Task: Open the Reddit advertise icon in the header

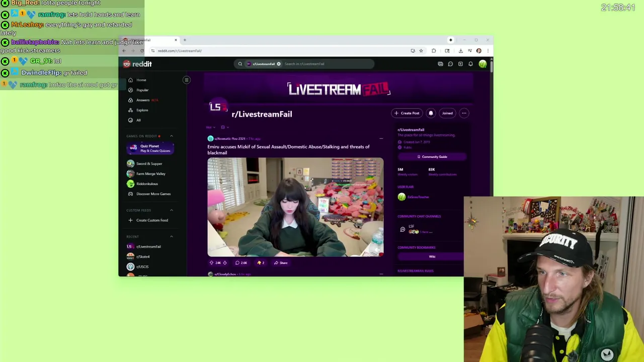Action: (x=440, y=64)
